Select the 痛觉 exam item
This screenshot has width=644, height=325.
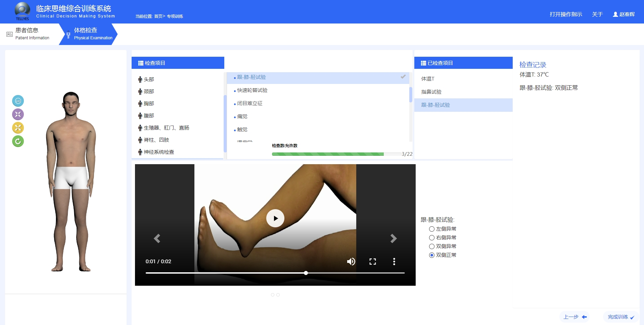tap(242, 117)
